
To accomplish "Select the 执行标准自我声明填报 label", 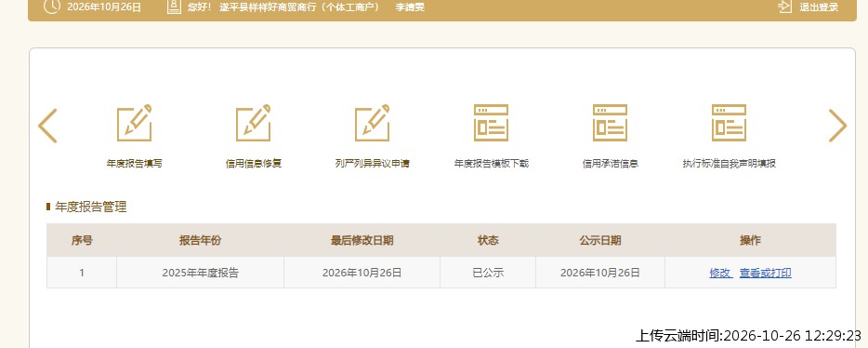I will click(729, 164).
